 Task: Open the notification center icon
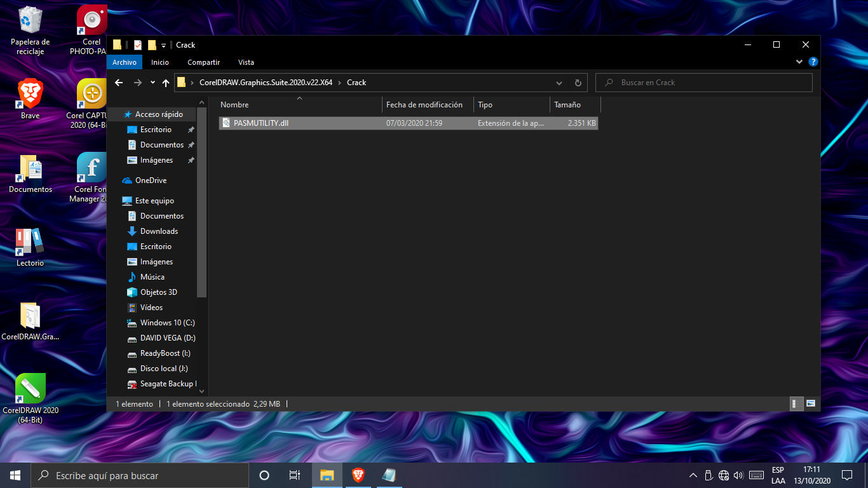tap(846, 475)
